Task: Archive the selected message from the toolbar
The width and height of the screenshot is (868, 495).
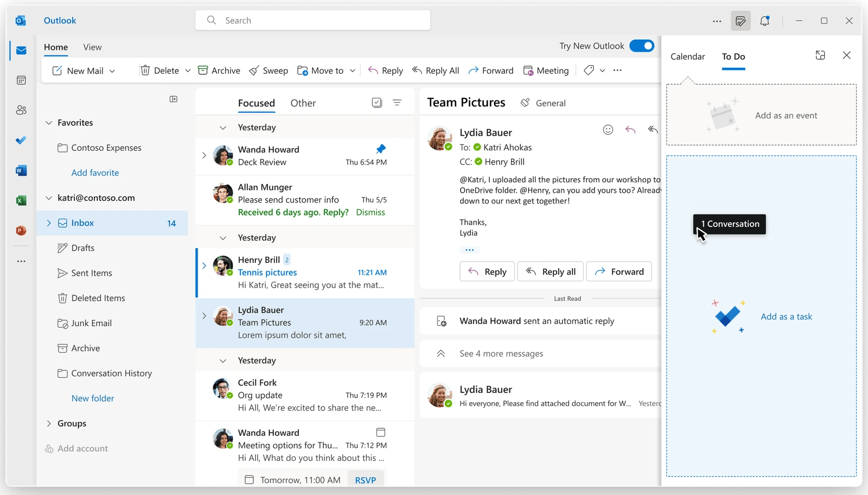Action: coord(219,71)
